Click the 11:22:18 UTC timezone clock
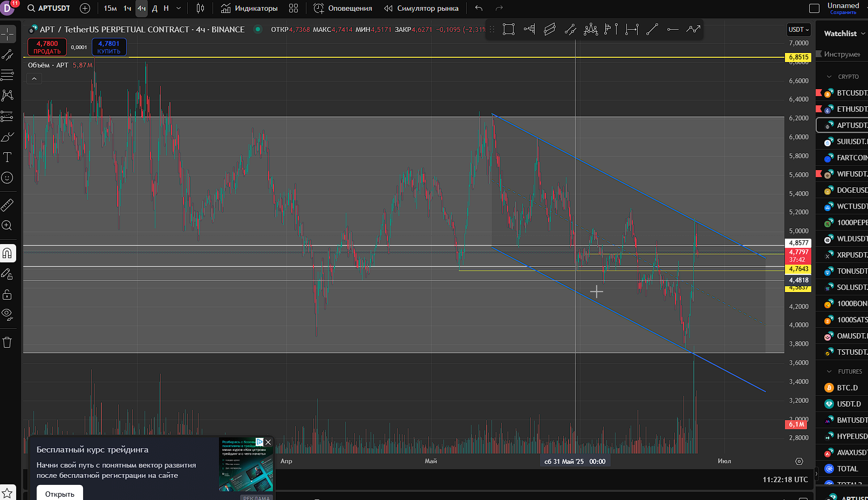Viewport: 868px width, 500px height. 785,479
